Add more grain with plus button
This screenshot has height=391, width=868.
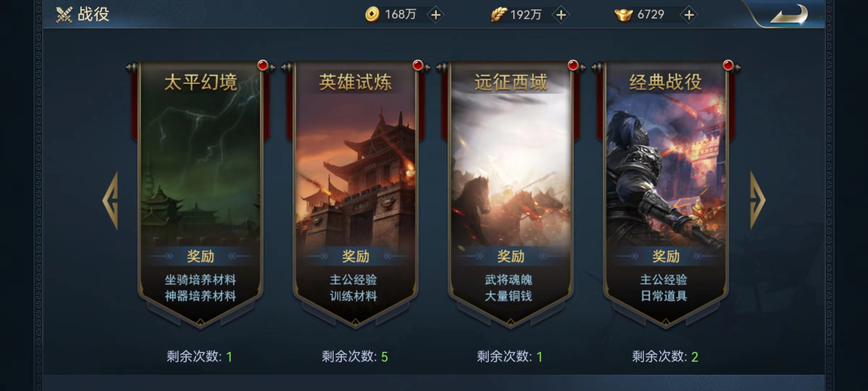click(x=561, y=15)
